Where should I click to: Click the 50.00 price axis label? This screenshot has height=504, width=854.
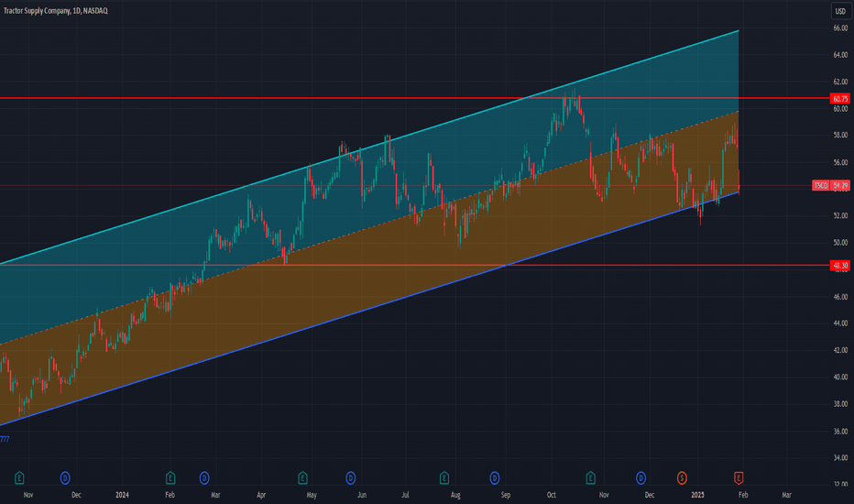pyautogui.click(x=840, y=243)
